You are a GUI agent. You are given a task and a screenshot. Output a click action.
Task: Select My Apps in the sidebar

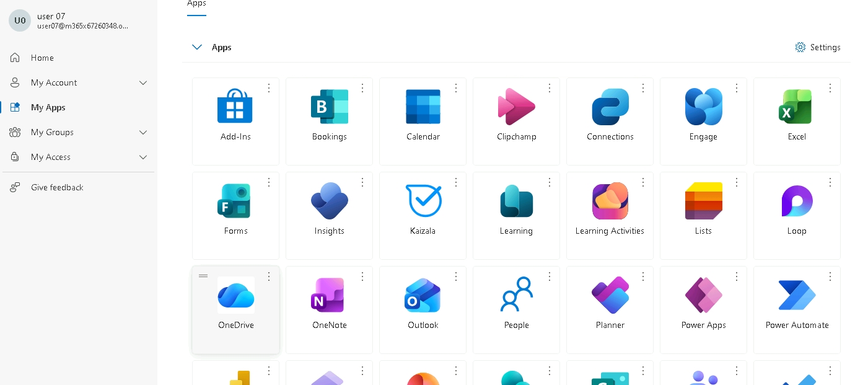pos(77,107)
